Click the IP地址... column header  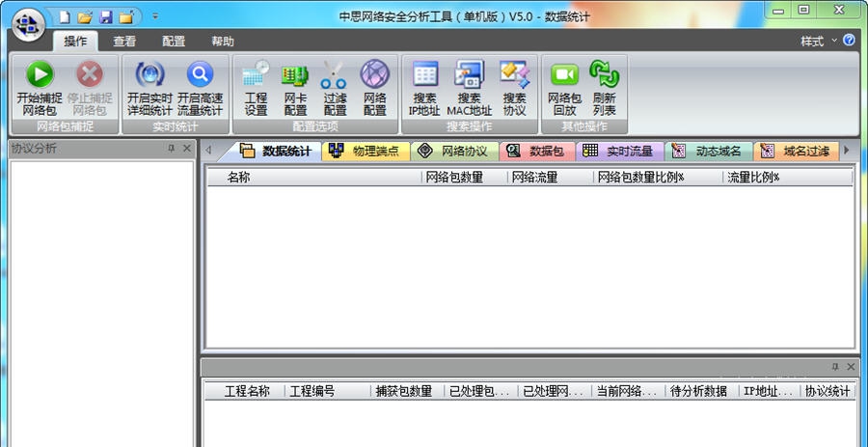click(x=769, y=391)
